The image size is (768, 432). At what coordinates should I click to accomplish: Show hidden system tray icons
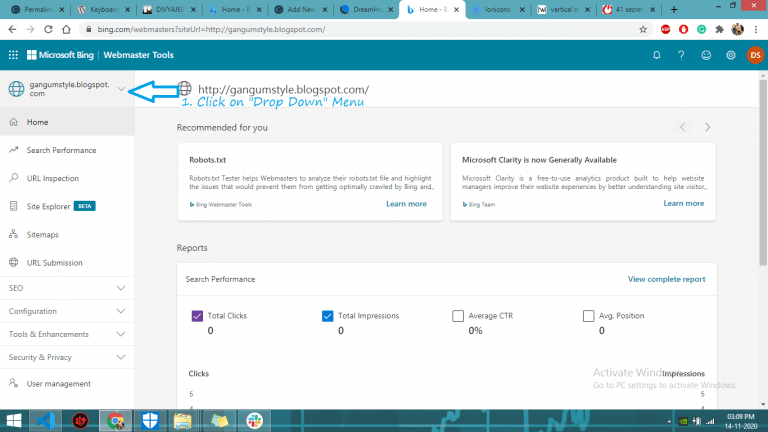point(669,421)
